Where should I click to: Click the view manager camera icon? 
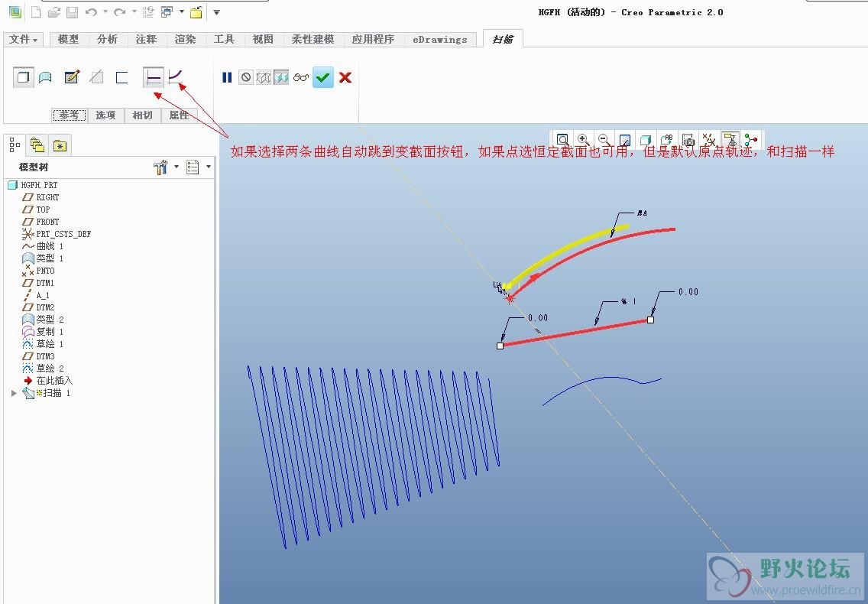(x=688, y=140)
